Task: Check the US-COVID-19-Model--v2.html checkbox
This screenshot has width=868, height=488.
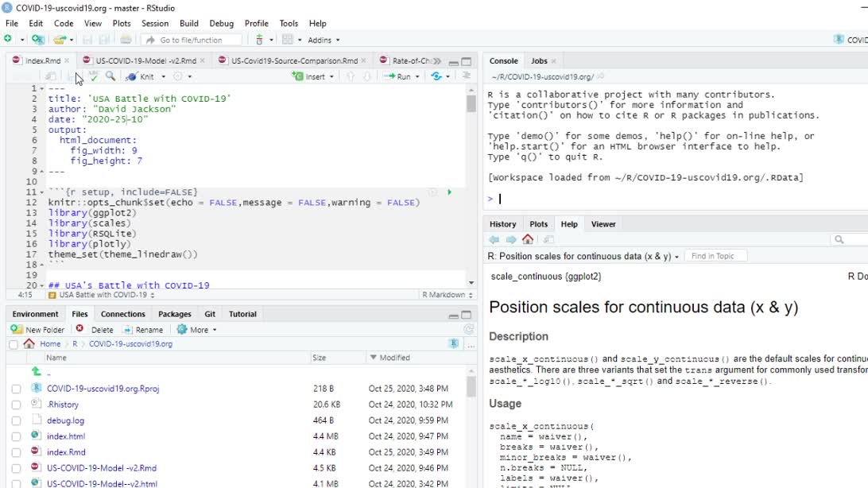Action: tap(16, 483)
